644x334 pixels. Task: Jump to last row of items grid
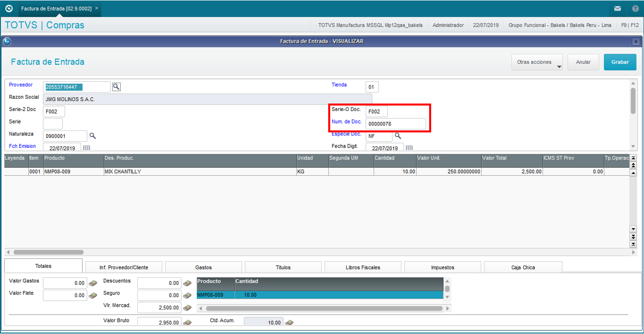pyautogui.click(x=633, y=244)
